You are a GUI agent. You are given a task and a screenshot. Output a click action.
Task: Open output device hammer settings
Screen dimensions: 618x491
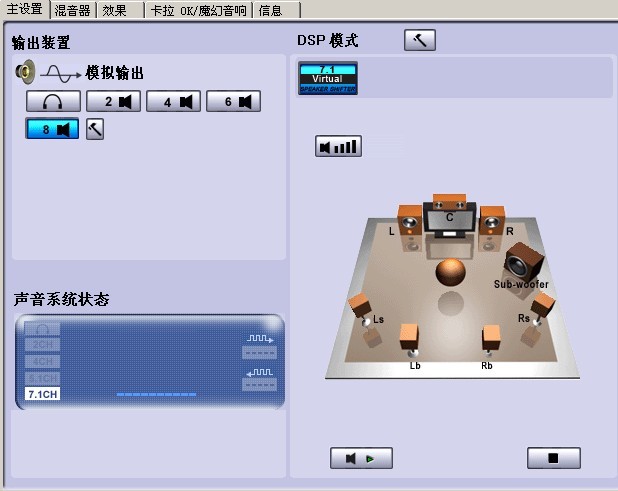coord(95,129)
